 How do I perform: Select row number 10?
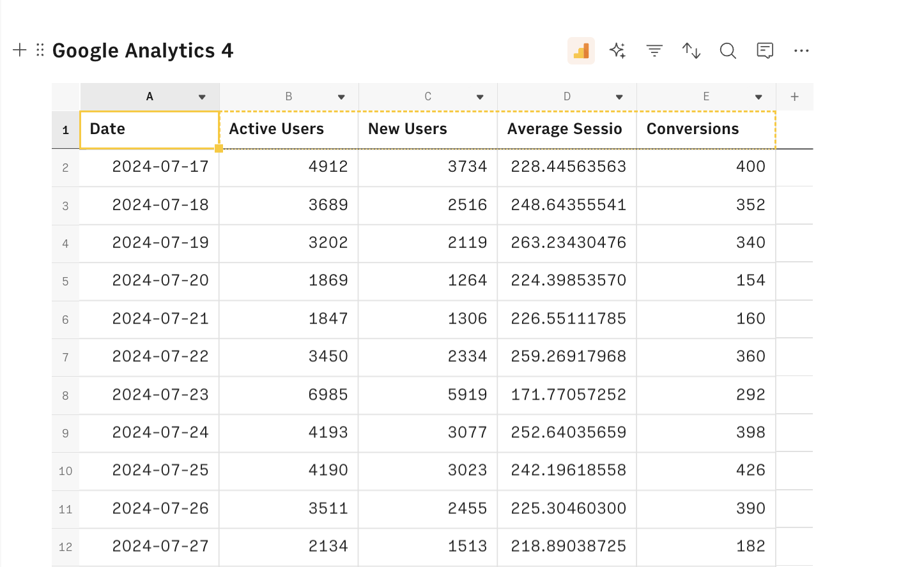pos(65,471)
